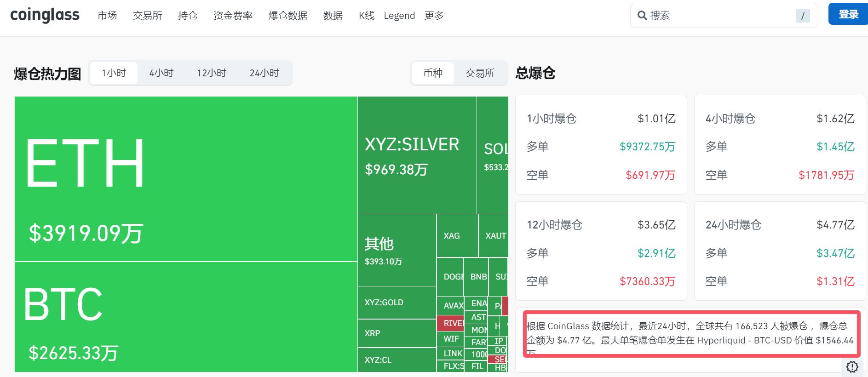Click the search magnifier icon
Screen dimensions: 868x377
[642, 16]
